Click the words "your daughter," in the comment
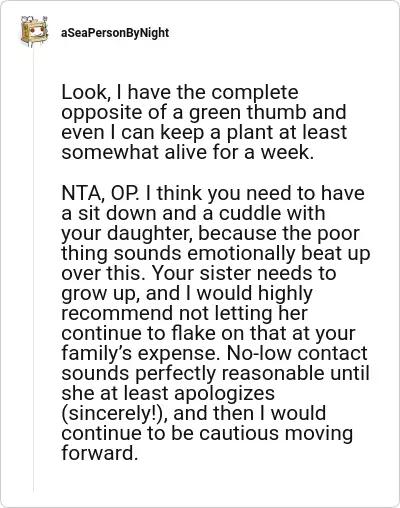The height and width of the screenshot is (508, 400). (128, 234)
